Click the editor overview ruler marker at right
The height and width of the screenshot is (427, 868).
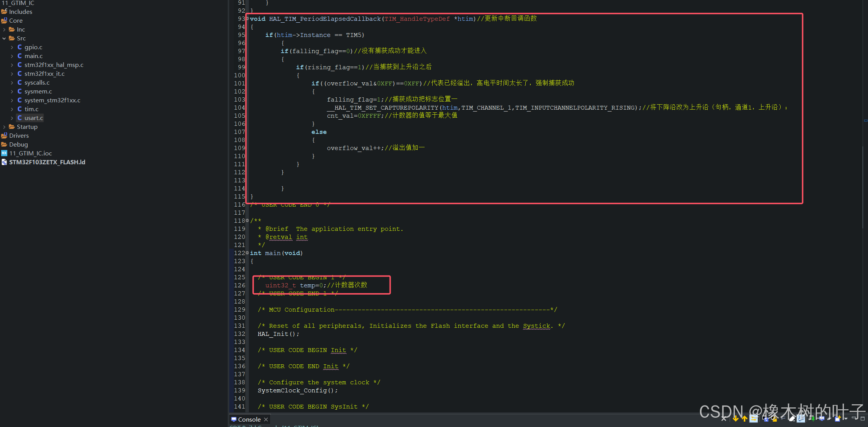pos(865,121)
